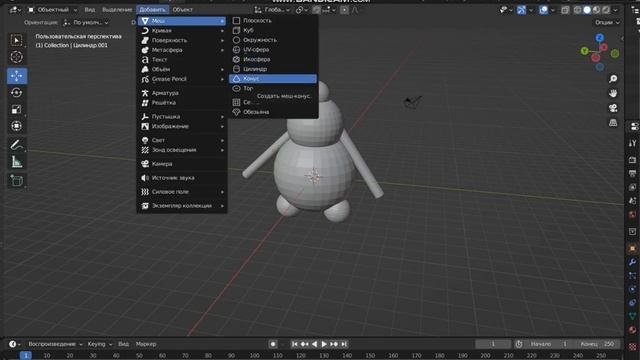Activate the Scale tool

17,109
